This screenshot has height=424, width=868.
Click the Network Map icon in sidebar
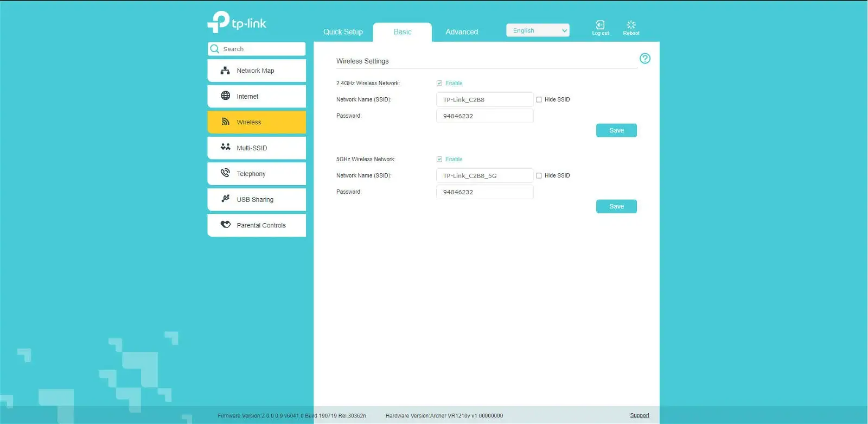click(x=225, y=71)
